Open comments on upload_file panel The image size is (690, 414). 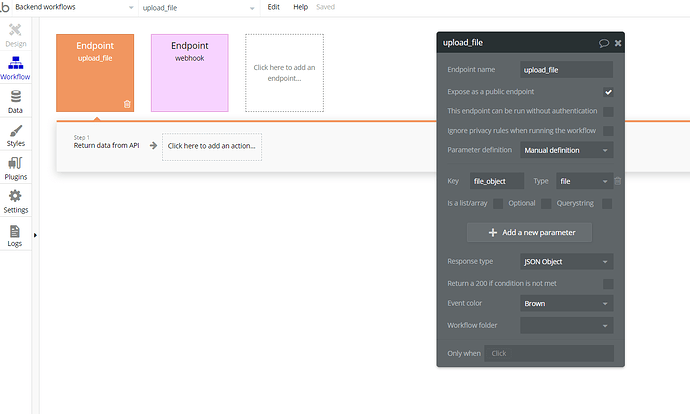[x=604, y=43]
